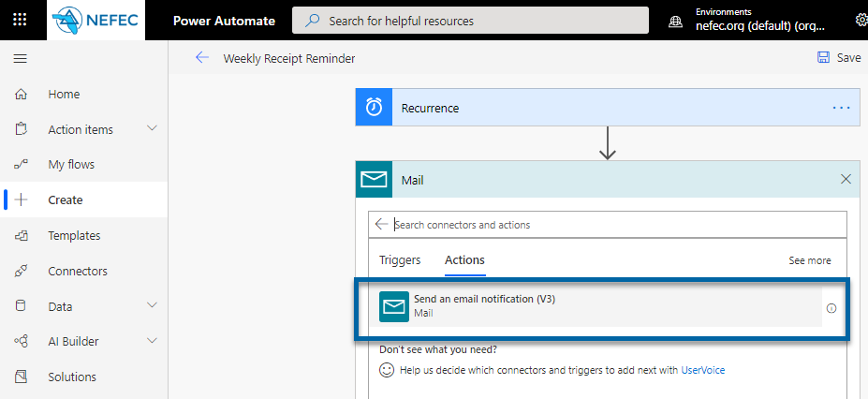Show info for Send an email notification
Viewport: 868px width, 399px height.
tap(831, 309)
